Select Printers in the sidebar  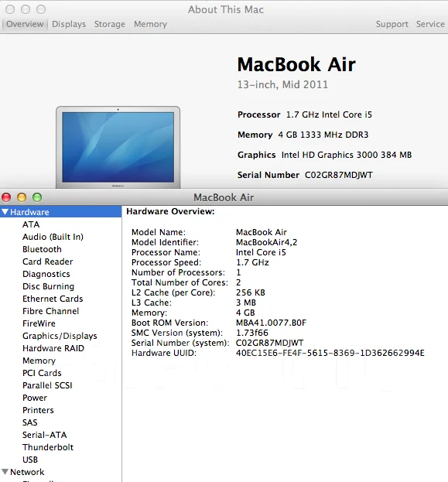(x=38, y=410)
